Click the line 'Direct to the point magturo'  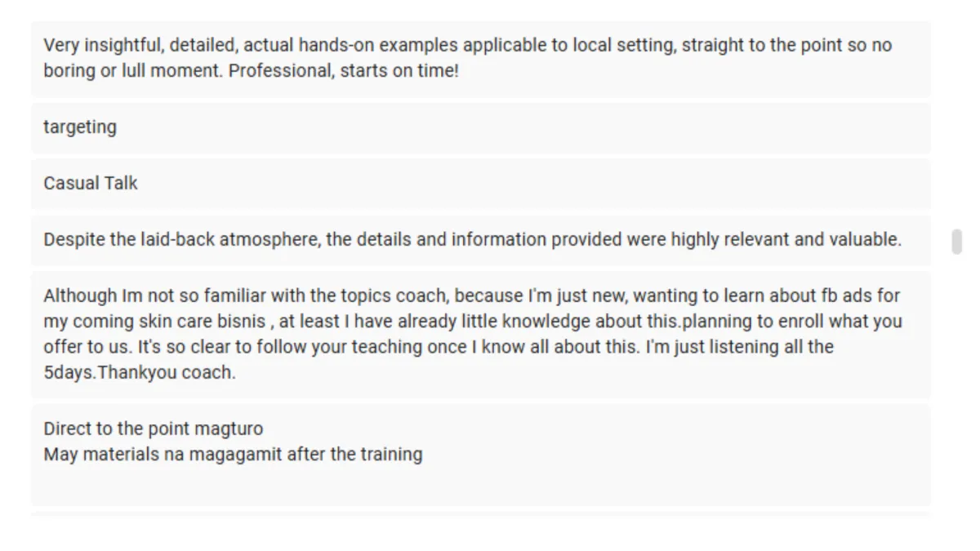(154, 429)
